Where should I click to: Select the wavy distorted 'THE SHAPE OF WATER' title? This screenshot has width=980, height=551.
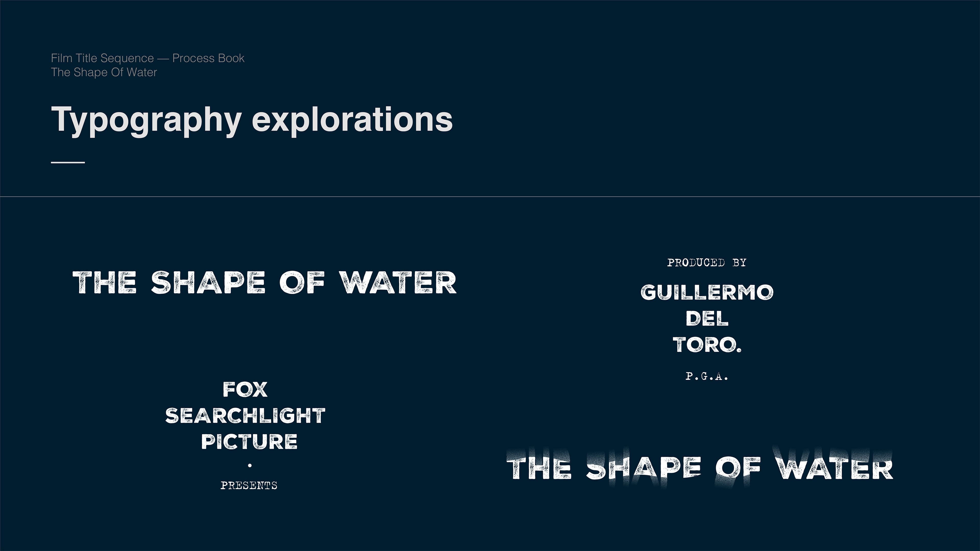(700, 467)
